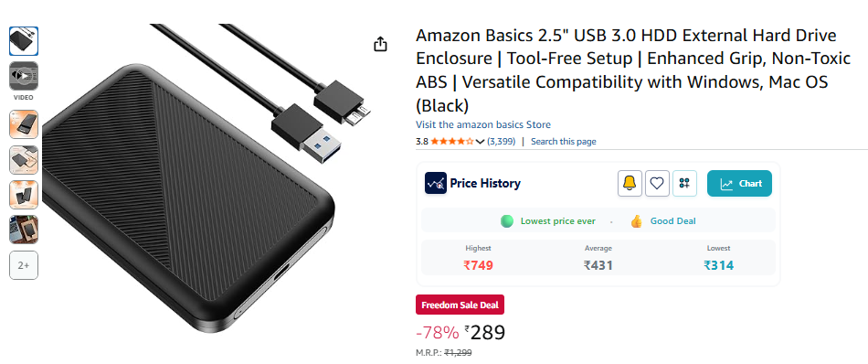
Task: Visit the amazon basics Store link
Action: point(483,124)
